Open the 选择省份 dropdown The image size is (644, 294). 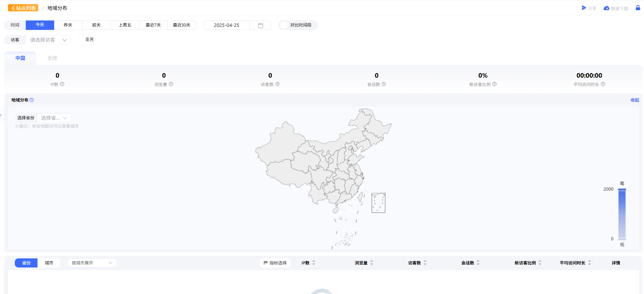click(54, 118)
